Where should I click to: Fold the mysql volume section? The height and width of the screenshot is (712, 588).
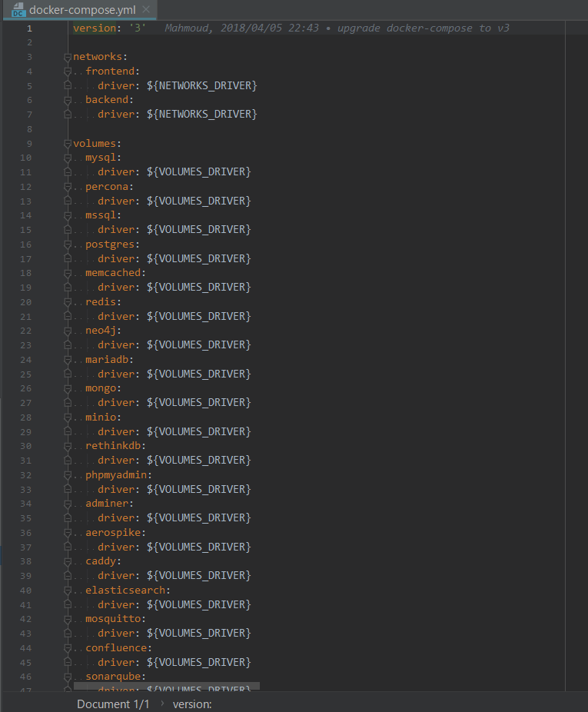68,158
